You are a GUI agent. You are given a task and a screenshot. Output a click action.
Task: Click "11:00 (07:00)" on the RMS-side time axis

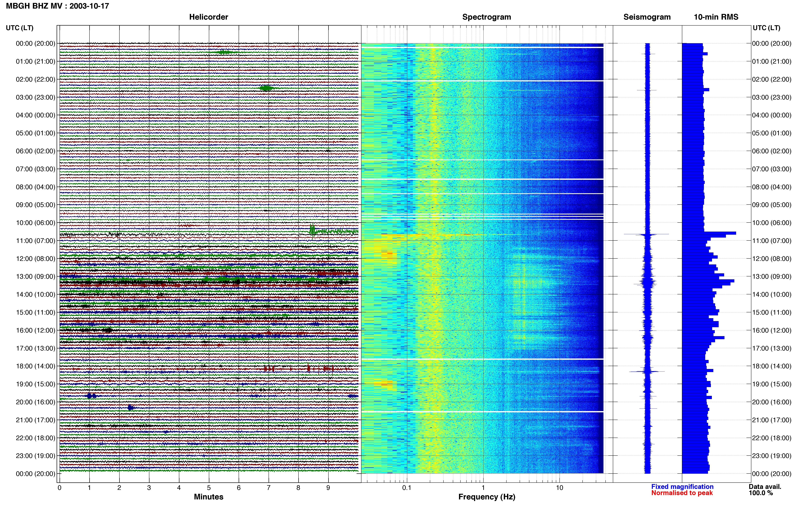point(772,240)
